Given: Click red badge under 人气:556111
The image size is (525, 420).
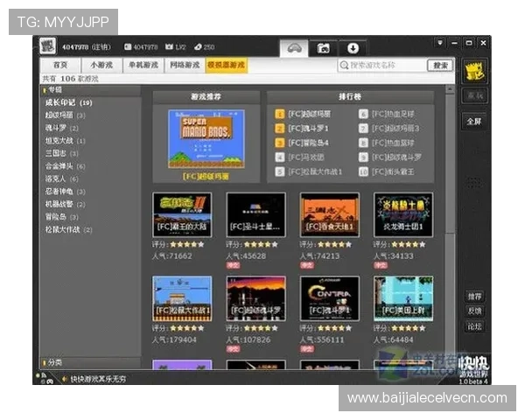Looking at the screenshot, I should [307, 349].
